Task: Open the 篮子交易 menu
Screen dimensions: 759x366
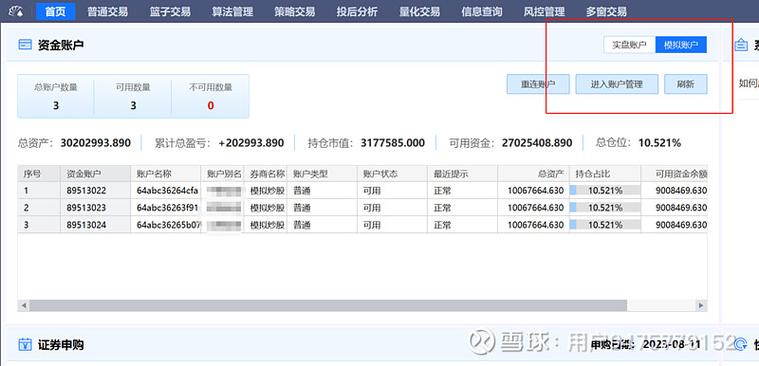Action: pos(170,11)
